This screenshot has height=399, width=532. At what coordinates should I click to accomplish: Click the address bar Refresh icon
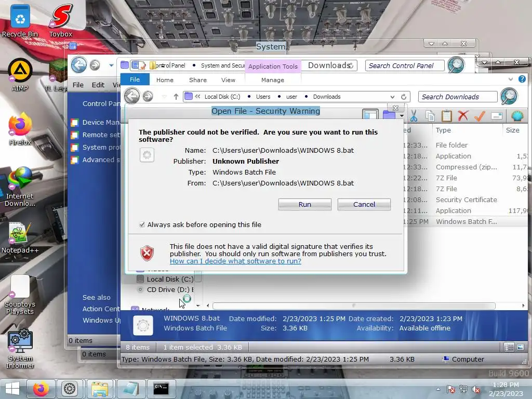tap(403, 97)
